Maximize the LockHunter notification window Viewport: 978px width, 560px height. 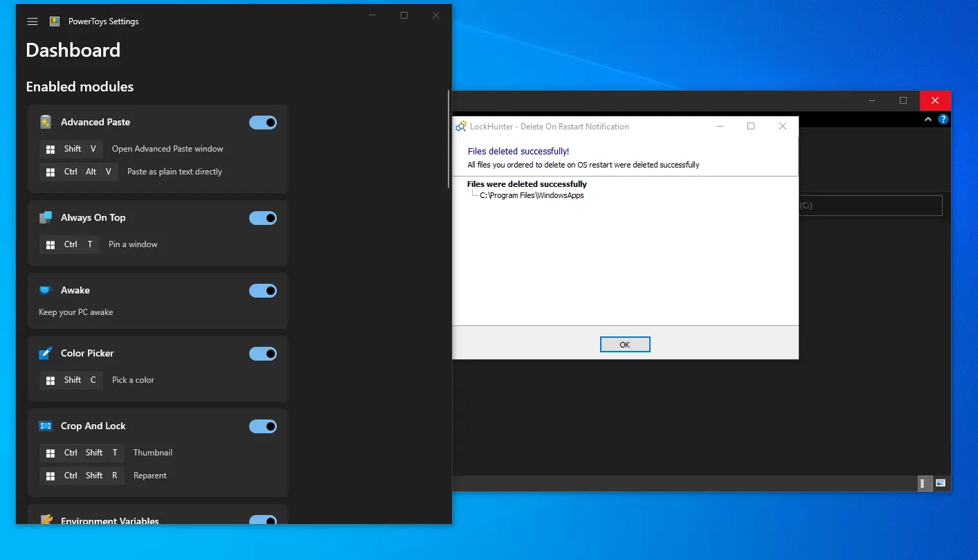click(751, 126)
